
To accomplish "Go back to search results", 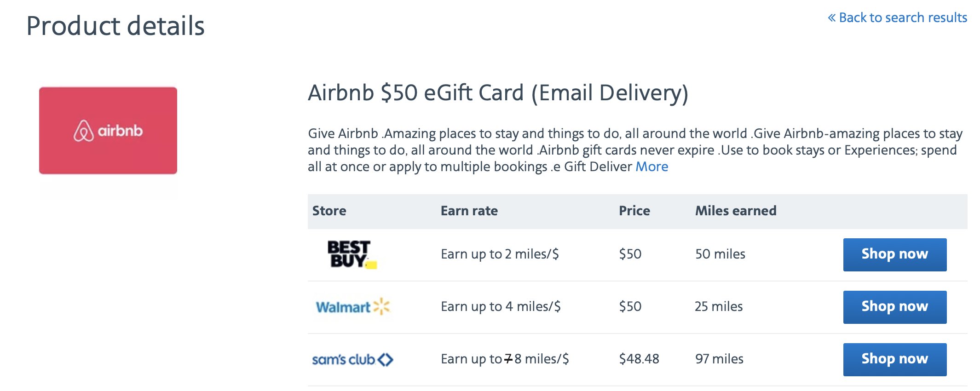I will pos(898,17).
